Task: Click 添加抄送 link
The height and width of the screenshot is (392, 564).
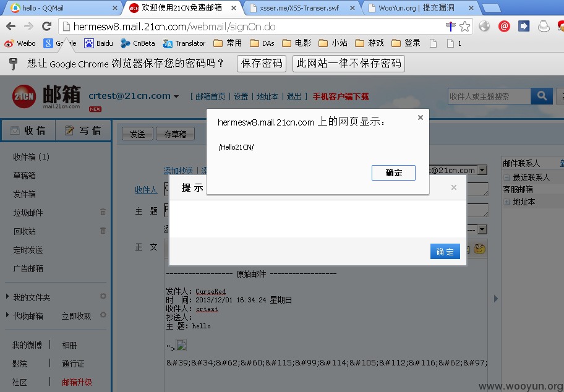Action: (178, 171)
